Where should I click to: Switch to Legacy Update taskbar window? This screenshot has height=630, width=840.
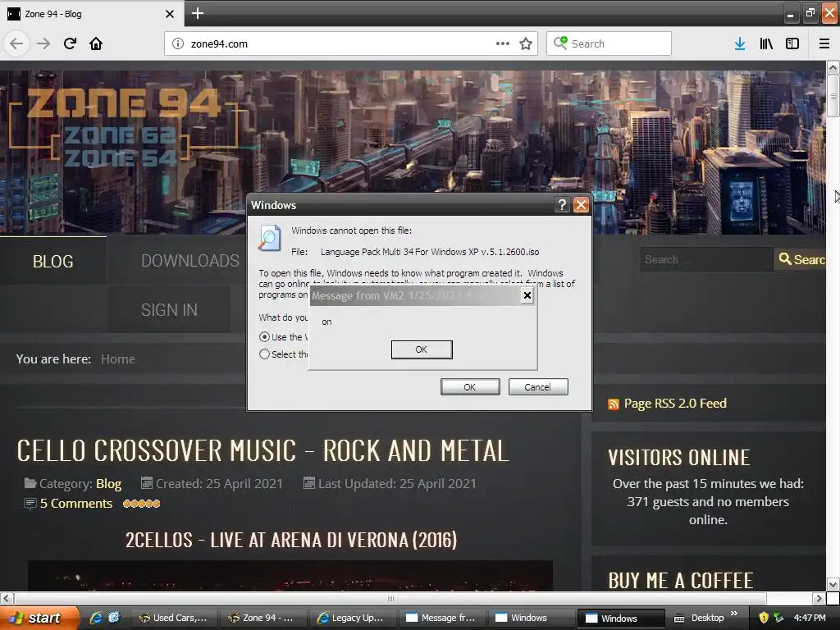tap(353, 618)
